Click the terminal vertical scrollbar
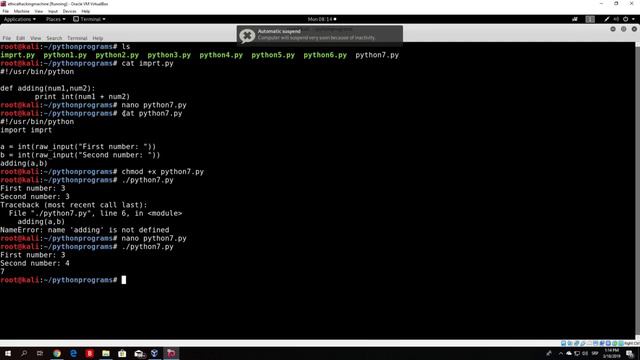Image resolution: width=640 pixels, height=360 pixels. [x=637, y=192]
